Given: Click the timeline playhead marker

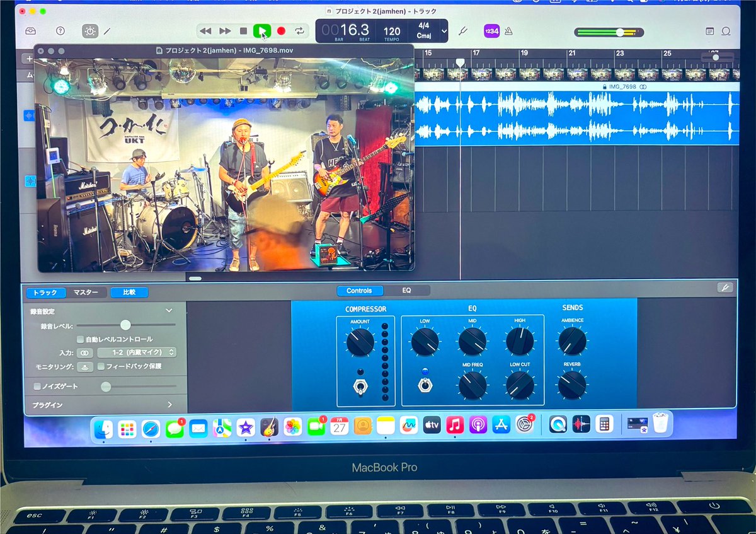Looking at the screenshot, I should 460,63.
